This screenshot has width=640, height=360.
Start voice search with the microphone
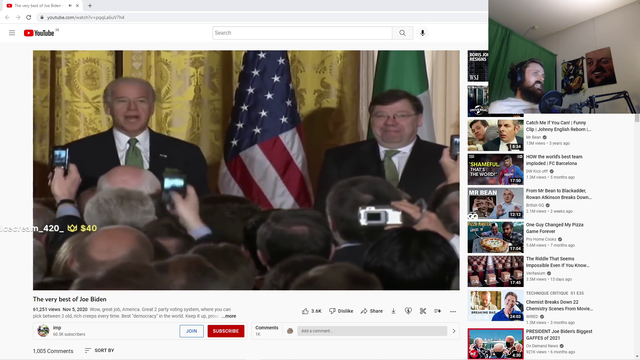[422, 33]
